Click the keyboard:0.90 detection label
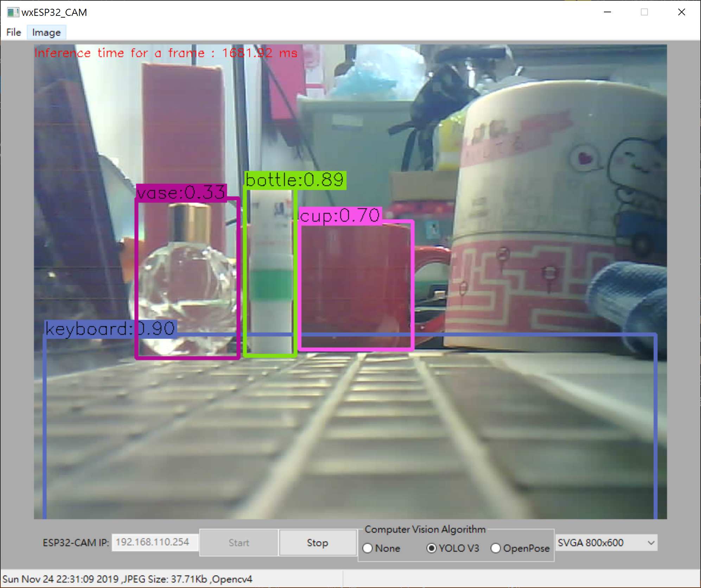 click(x=110, y=329)
